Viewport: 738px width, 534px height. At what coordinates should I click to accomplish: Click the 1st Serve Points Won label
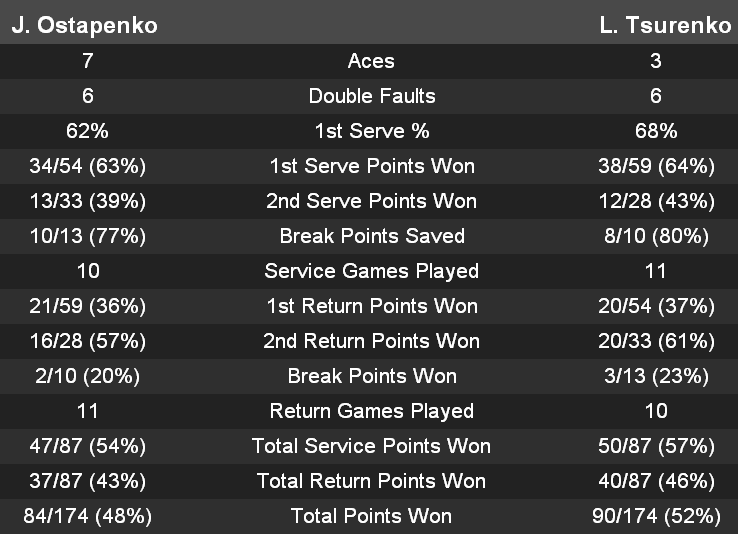click(x=371, y=166)
